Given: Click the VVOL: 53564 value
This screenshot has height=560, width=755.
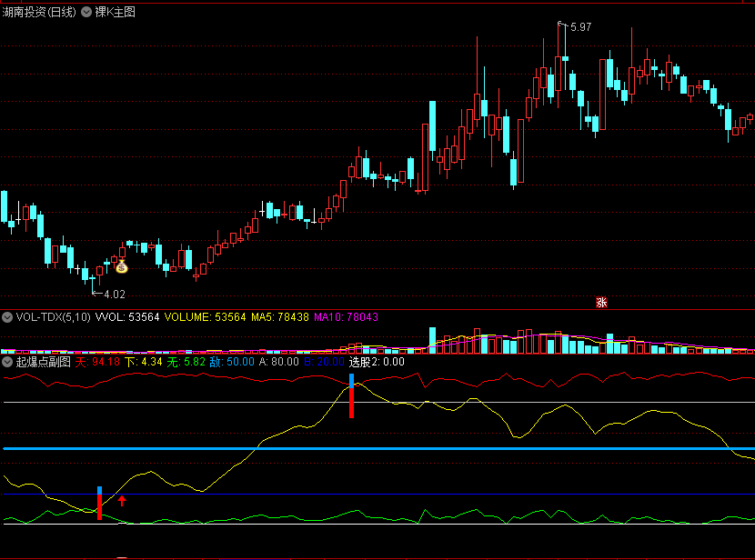Looking at the screenshot, I should 127,317.
